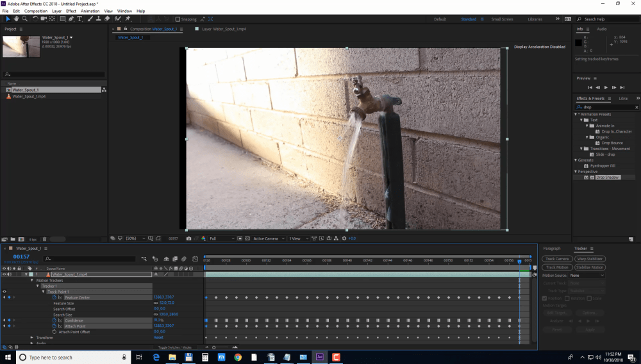Toggle Frame Blending for timeline layers

pyautogui.click(x=175, y=259)
